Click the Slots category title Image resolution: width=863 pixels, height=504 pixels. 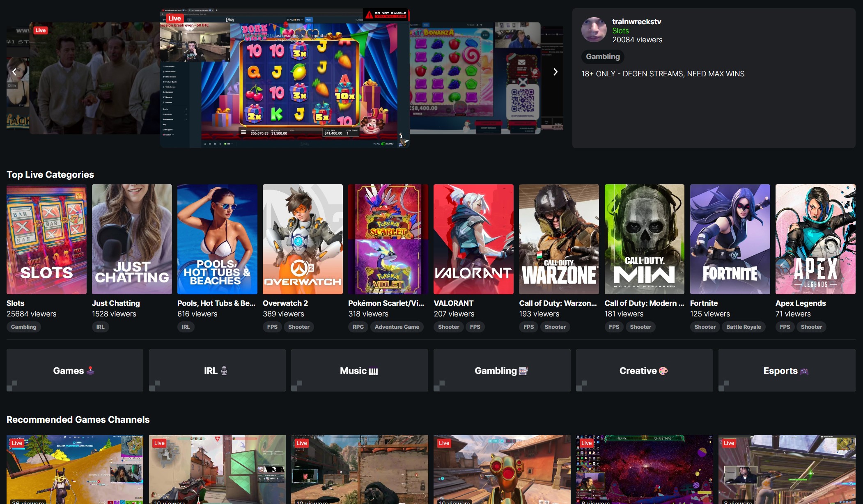15,303
